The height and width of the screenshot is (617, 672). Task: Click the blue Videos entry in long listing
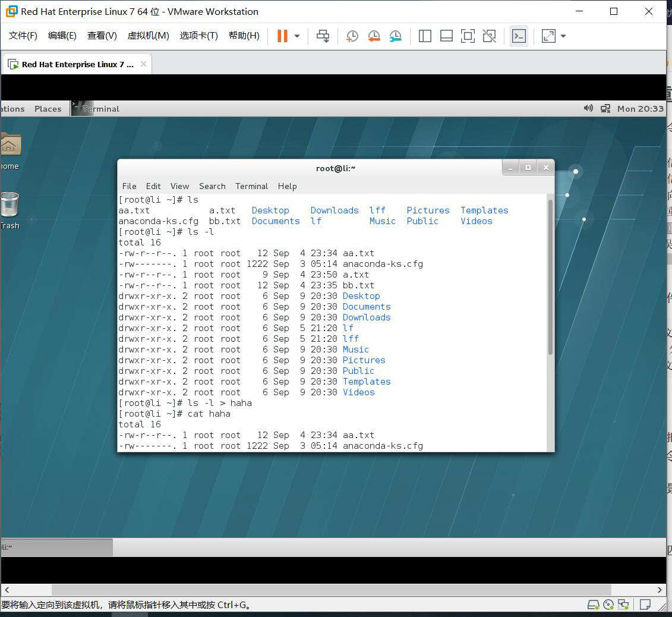coord(359,392)
